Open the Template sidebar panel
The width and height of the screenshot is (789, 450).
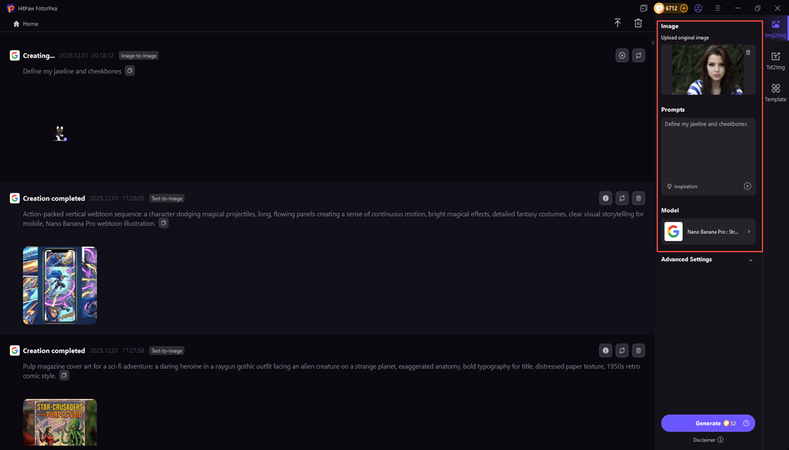point(775,93)
